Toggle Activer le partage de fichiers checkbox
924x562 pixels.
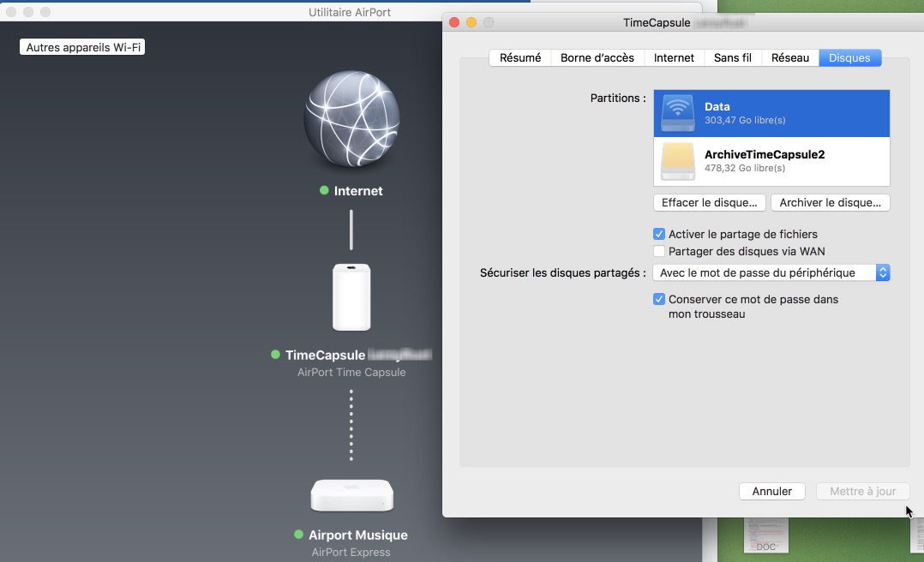click(659, 234)
